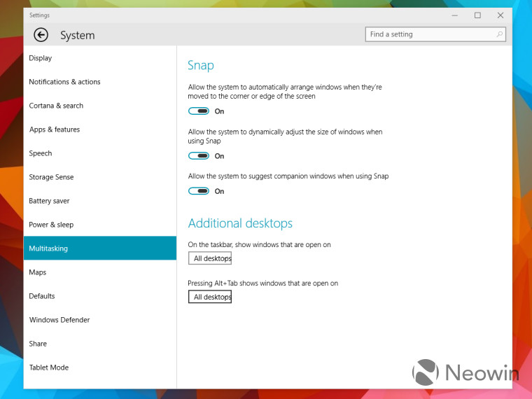Select Notifications & actions category
This screenshot has height=399, width=532.
pos(64,82)
